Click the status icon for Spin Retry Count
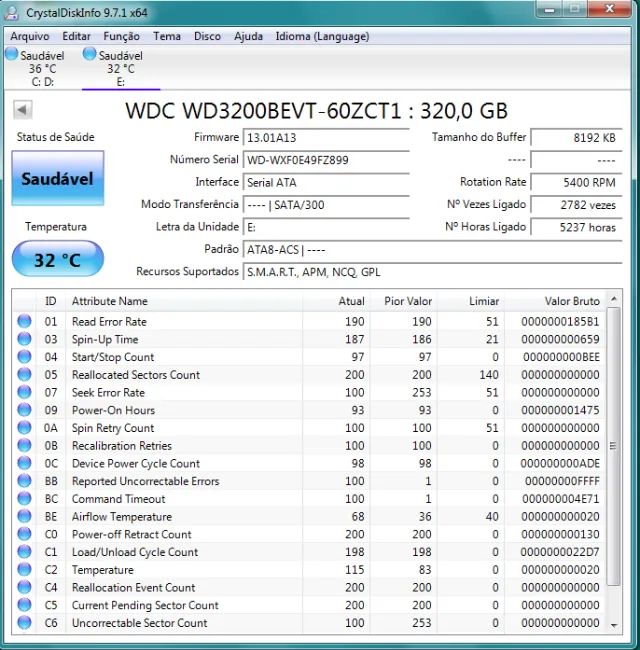This screenshot has width=640, height=650. (24, 428)
